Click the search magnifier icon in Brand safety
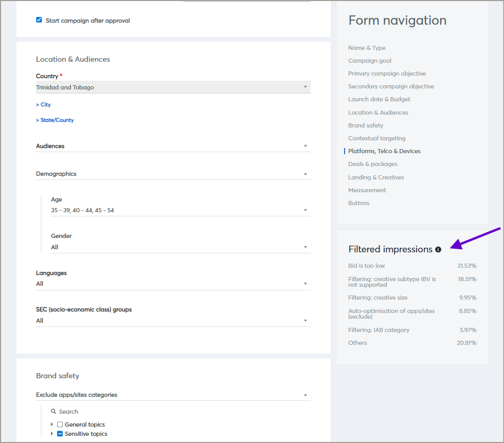 pyautogui.click(x=53, y=412)
